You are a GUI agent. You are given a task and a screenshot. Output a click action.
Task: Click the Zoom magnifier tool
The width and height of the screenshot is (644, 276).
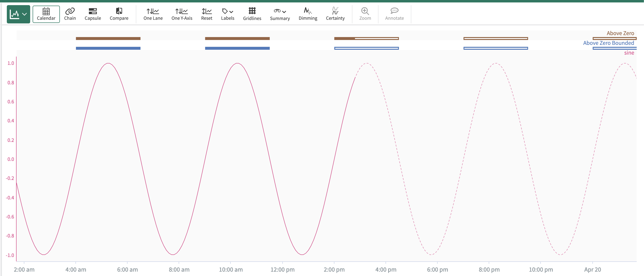click(365, 14)
